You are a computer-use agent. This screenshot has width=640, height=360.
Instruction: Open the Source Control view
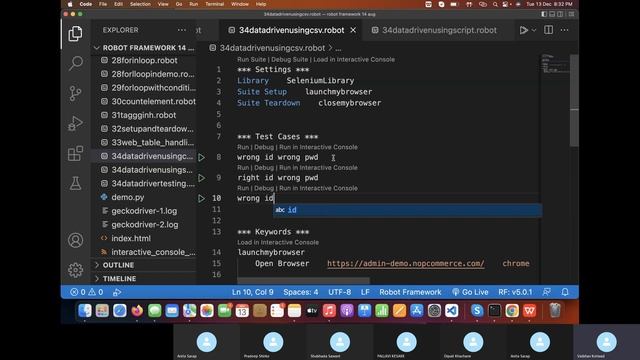click(x=76, y=93)
